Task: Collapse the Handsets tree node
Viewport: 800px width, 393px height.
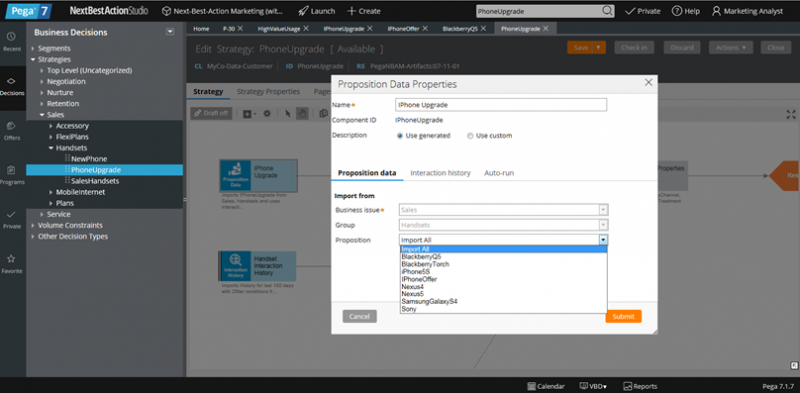Action: [x=51, y=148]
